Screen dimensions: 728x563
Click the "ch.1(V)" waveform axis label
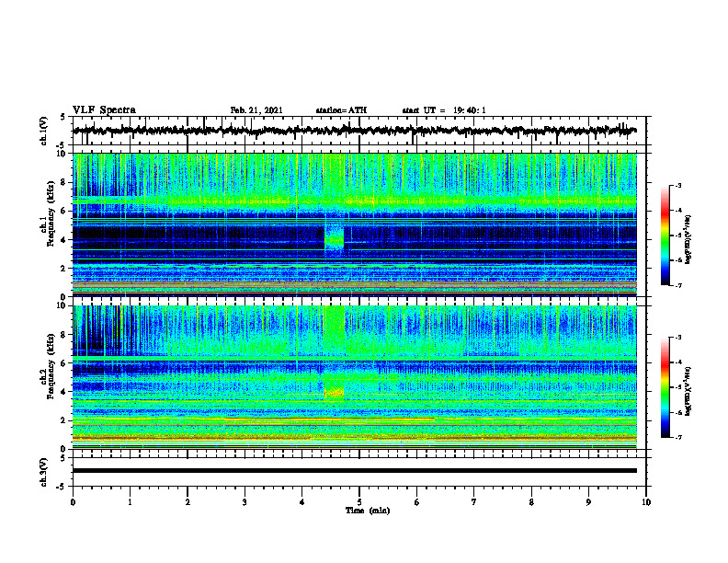pyautogui.click(x=44, y=131)
